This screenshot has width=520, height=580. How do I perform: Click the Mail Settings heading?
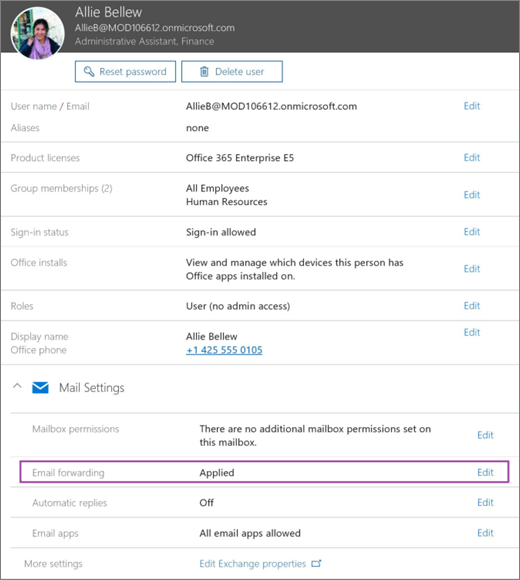(x=92, y=388)
